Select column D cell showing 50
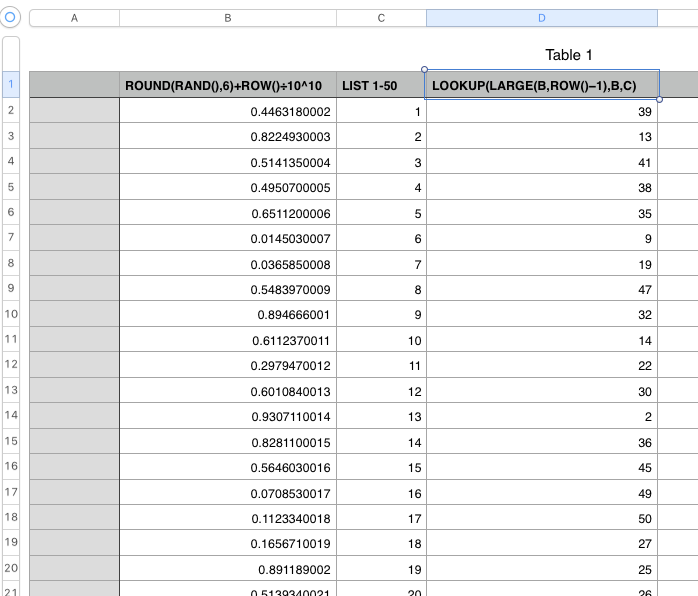The height and width of the screenshot is (596, 698). 542,517
